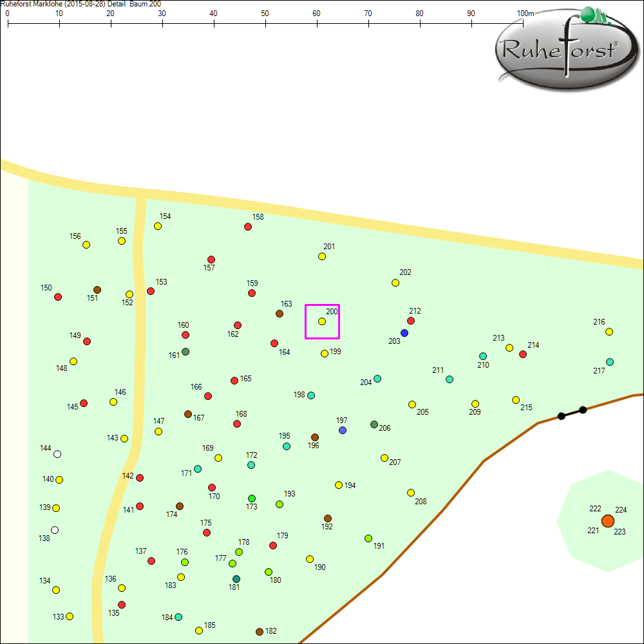Screen dimensions: 644x644
Task: Select red tree marker 150
Action: click(58, 297)
